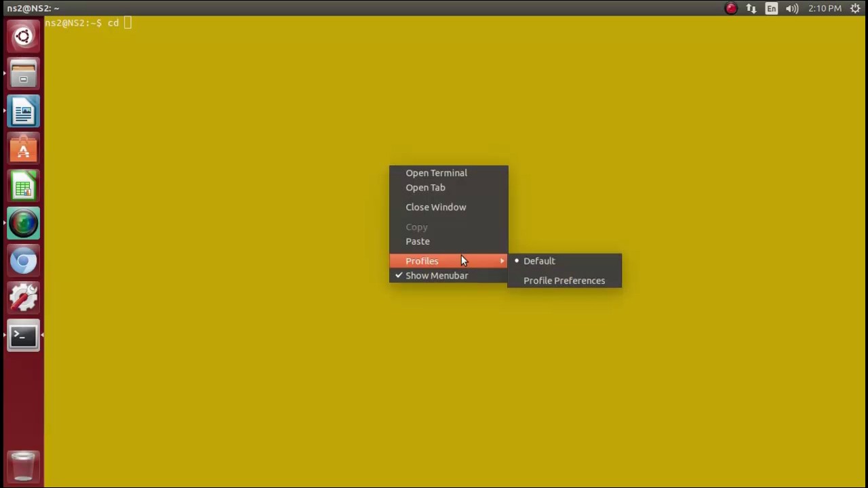Viewport: 868px width, 488px height.
Task: Click the terminal prompt line
Action: (x=88, y=23)
